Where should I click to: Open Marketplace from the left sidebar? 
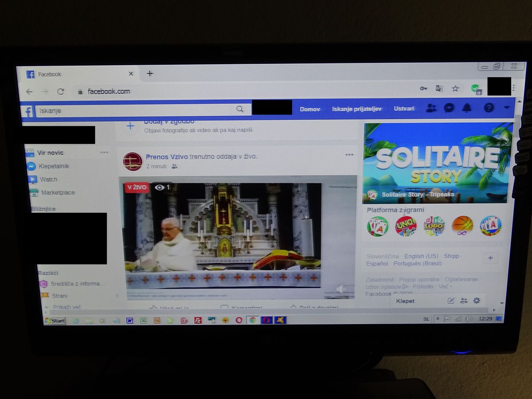click(x=58, y=192)
